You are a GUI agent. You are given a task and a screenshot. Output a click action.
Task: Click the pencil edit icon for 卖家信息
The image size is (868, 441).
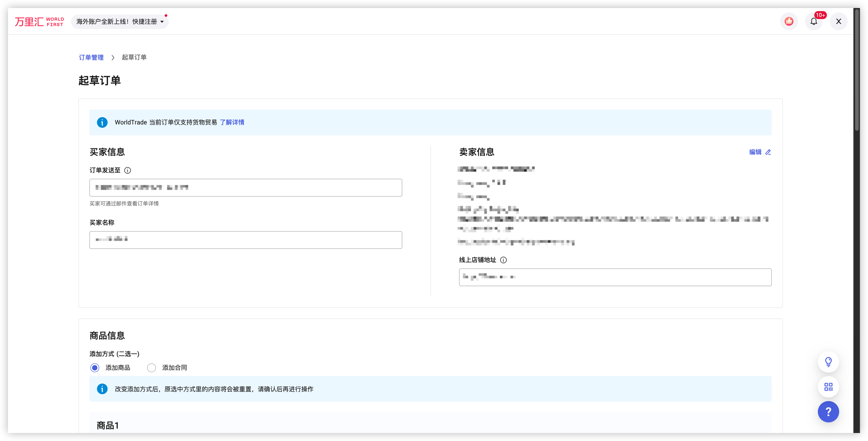coord(768,152)
